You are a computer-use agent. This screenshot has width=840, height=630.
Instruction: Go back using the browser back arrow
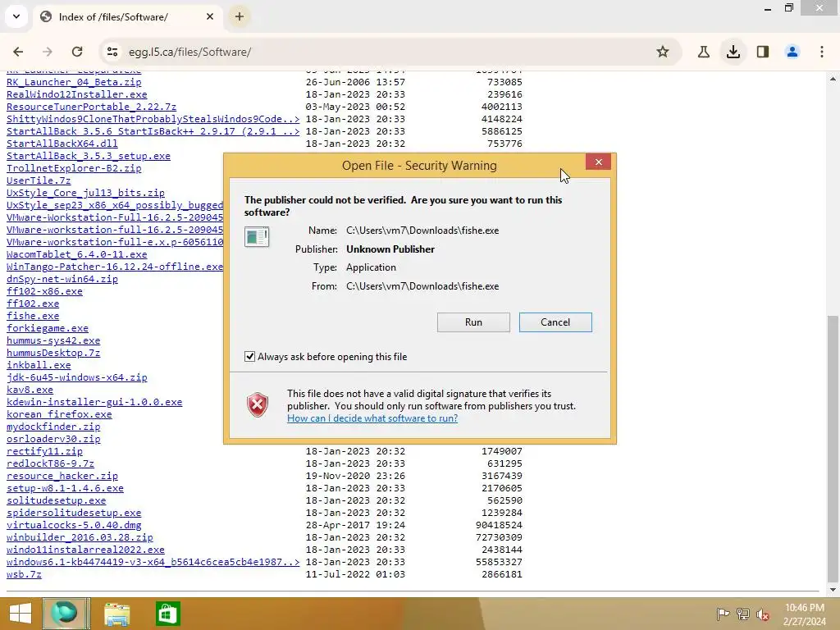tap(18, 52)
